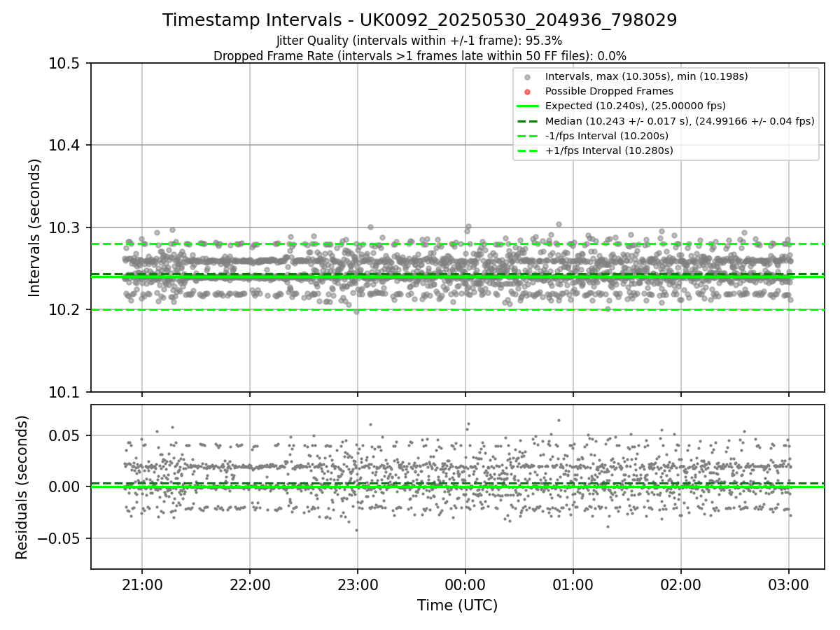The width and height of the screenshot is (840, 630).
Task: Click legend entry 'Expected (10.240s), (25.00000 fps)'
Action: pos(635,106)
